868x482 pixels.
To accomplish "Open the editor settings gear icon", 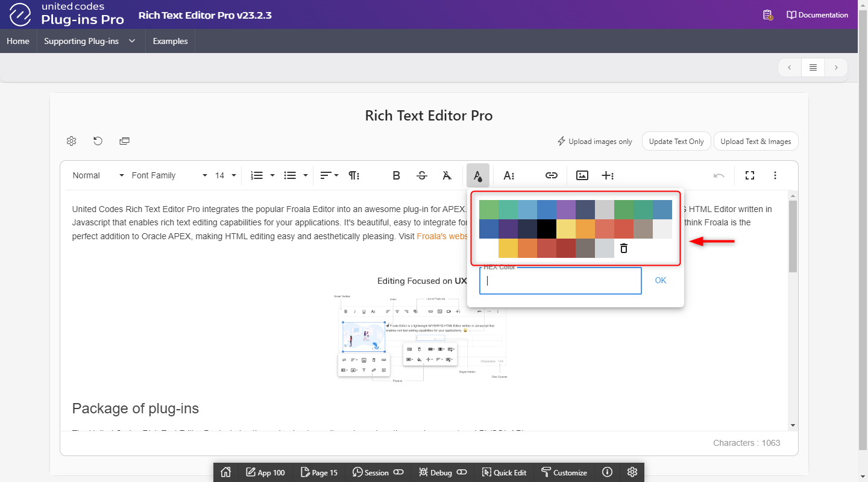I will [x=71, y=141].
